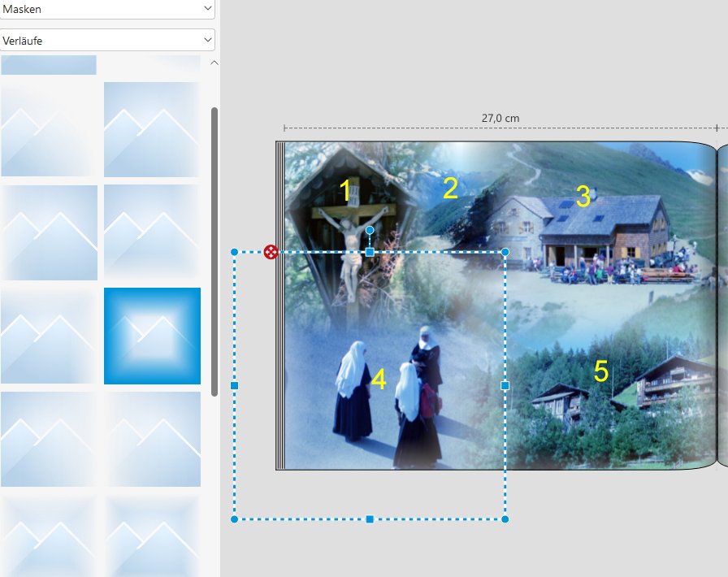Click the top-center square resize handle
Screen dimensions: 728x577
pyautogui.click(x=370, y=252)
